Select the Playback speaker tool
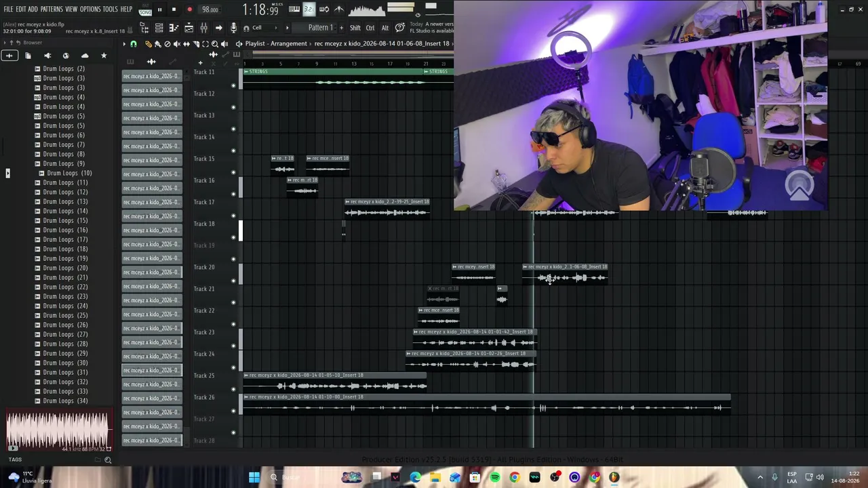868x488 pixels. coord(224,44)
